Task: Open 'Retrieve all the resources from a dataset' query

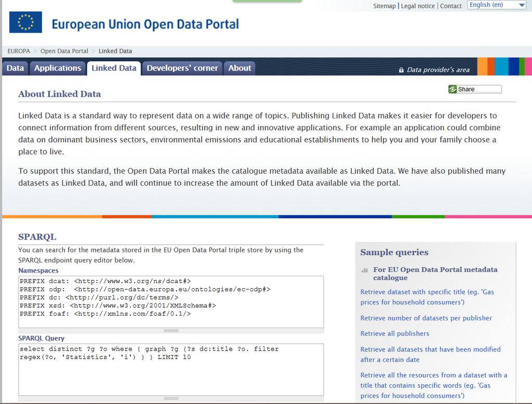Action: click(434, 385)
